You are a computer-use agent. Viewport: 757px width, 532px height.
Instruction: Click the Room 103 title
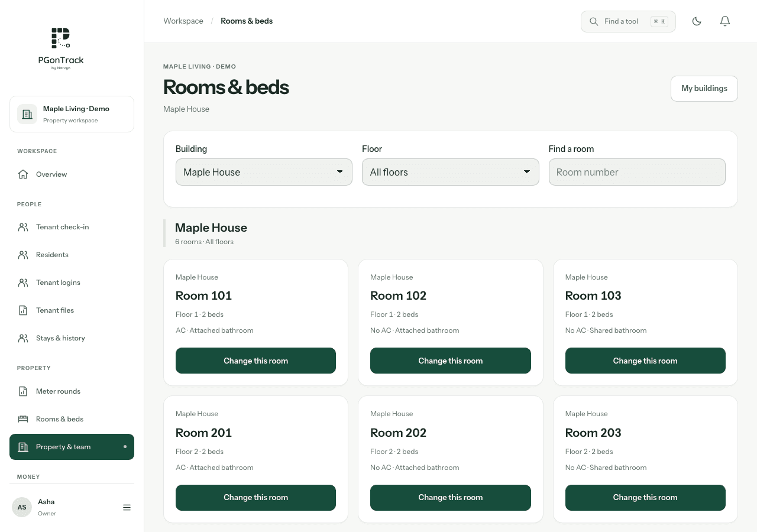(x=593, y=296)
